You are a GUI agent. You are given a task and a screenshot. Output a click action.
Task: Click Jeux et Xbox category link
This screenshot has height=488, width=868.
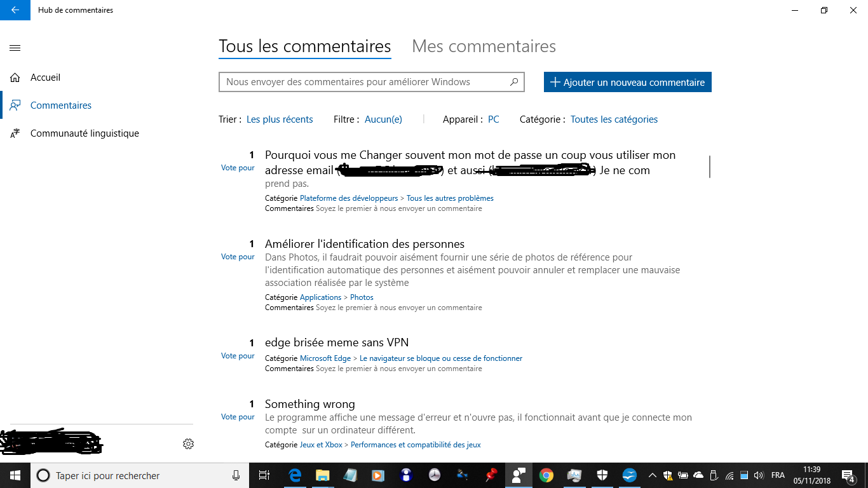[x=321, y=445]
